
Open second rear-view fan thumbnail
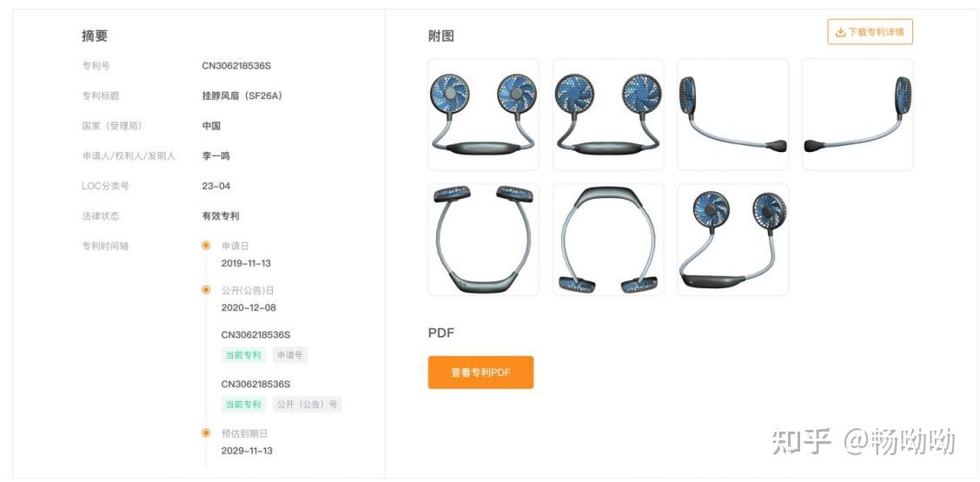pos(608,115)
